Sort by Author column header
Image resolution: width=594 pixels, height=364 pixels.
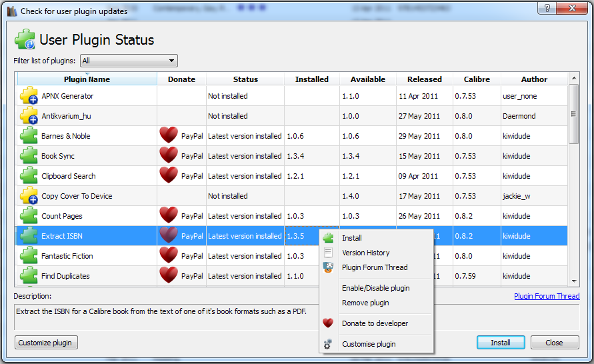[534, 79]
